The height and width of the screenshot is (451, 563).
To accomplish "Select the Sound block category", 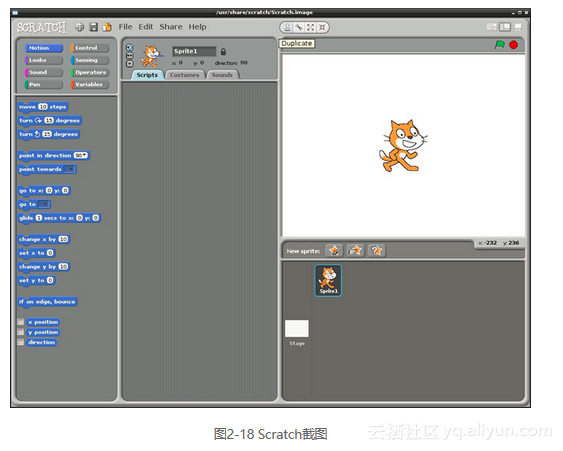I will click(x=43, y=72).
